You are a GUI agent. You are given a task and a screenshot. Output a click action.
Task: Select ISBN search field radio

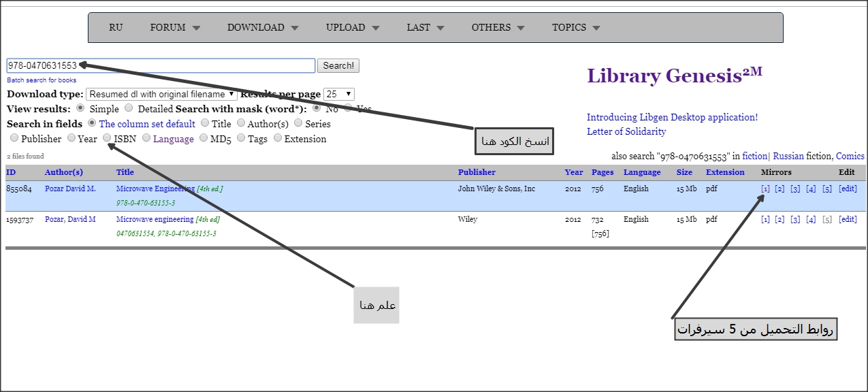(107, 138)
